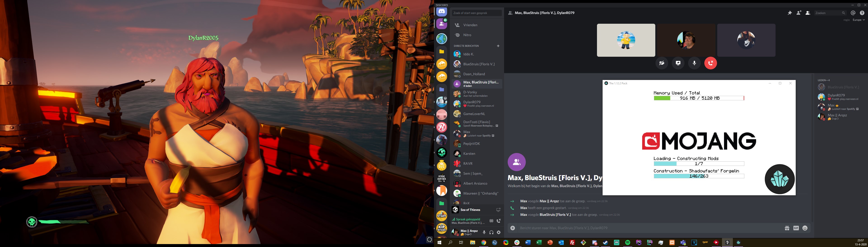
Task: Hang up the call red button
Action: coord(711,63)
